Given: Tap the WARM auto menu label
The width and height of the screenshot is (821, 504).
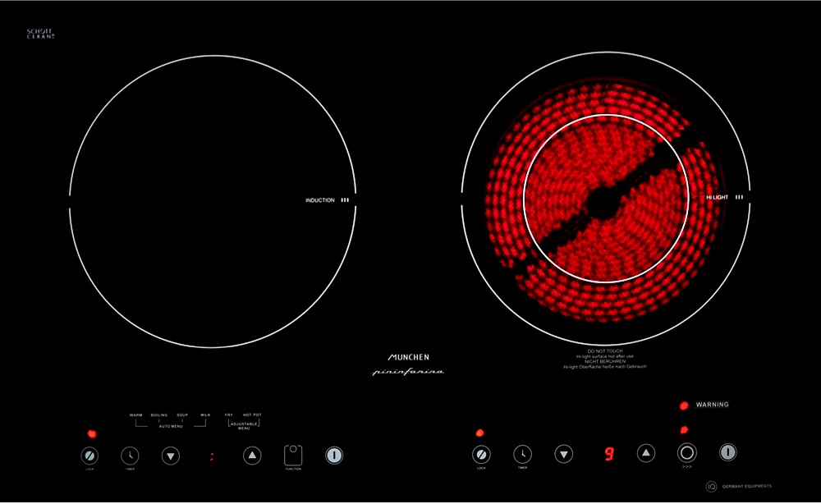Looking at the screenshot, I should point(136,415).
